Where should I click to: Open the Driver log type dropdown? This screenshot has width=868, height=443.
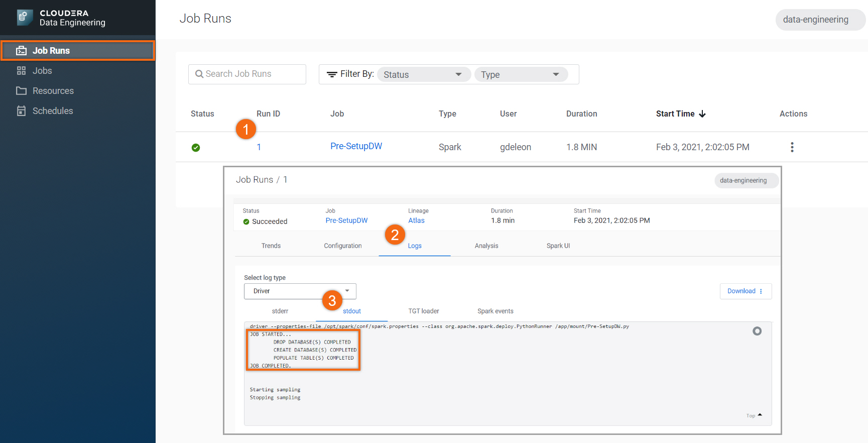[300, 291]
